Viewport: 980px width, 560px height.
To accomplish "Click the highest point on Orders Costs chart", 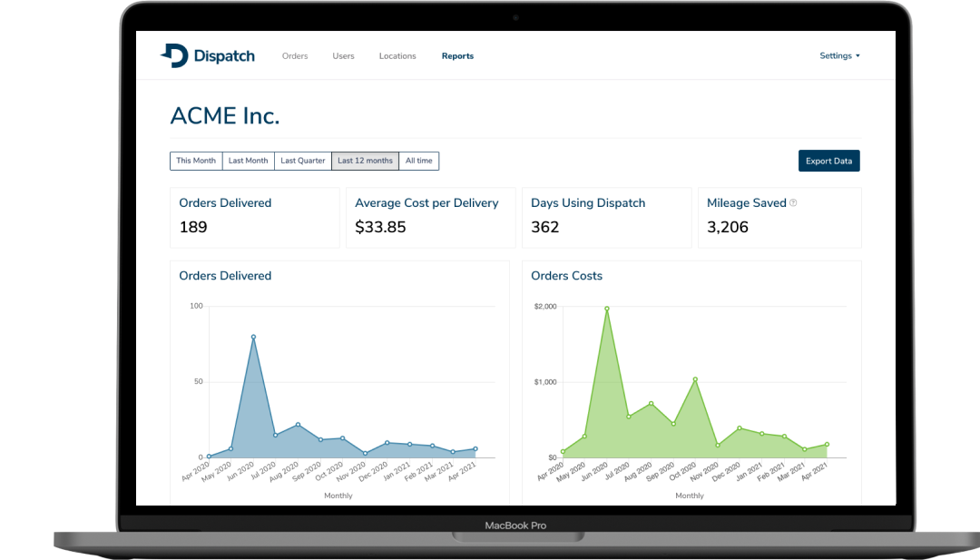I will (607, 309).
